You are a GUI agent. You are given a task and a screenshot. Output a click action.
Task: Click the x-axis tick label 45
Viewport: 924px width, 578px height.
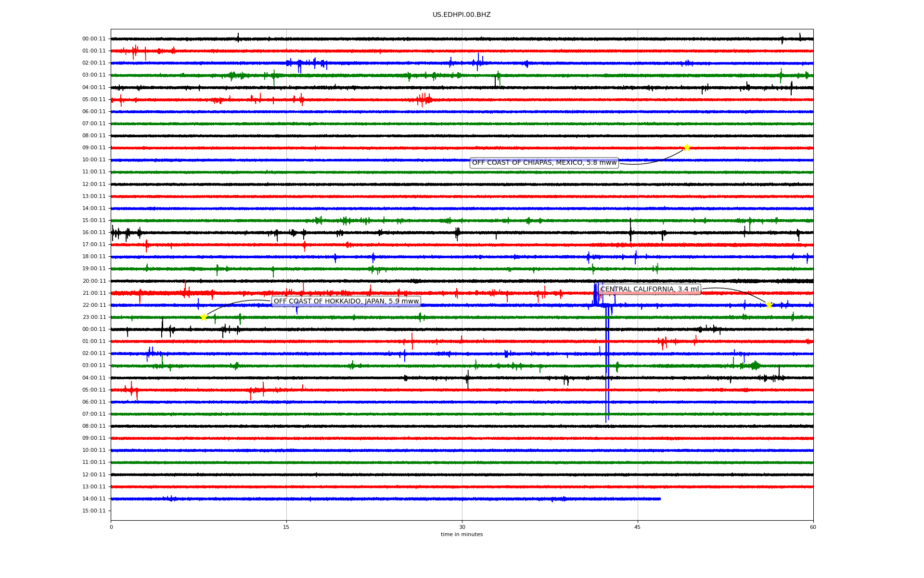tap(638, 527)
